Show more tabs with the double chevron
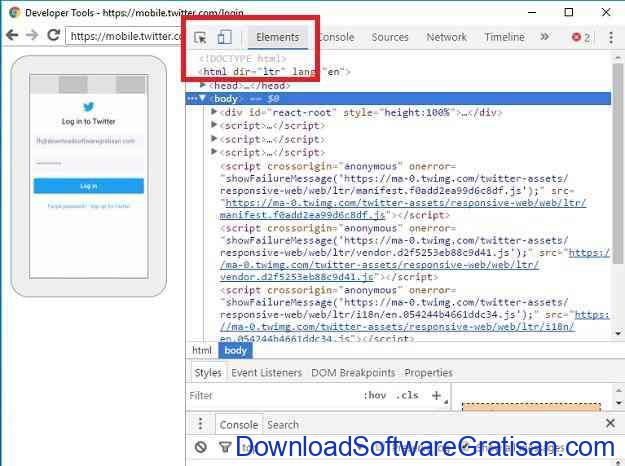This screenshot has height=466, width=625. point(544,37)
